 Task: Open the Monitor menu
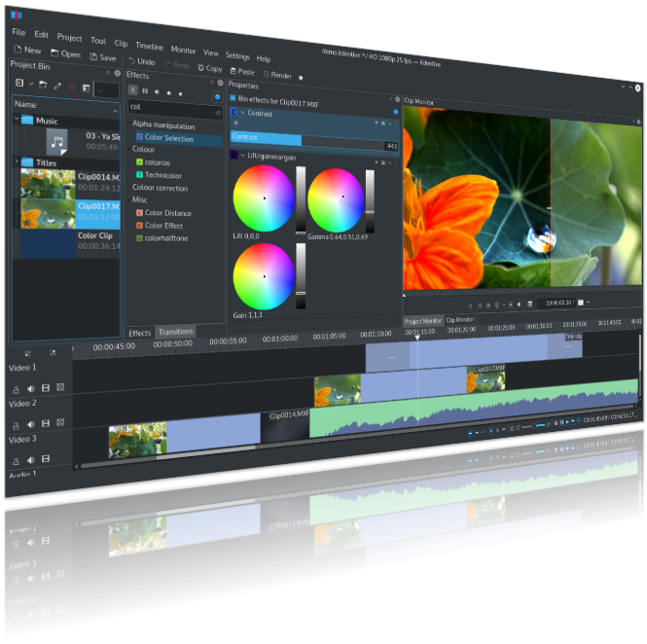(x=183, y=50)
